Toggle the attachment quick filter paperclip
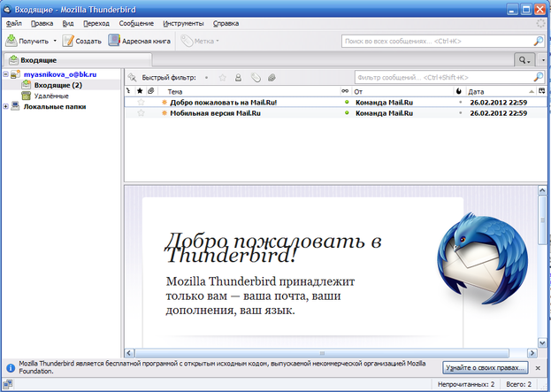This screenshot has height=392, width=551. [x=272, y=78]
